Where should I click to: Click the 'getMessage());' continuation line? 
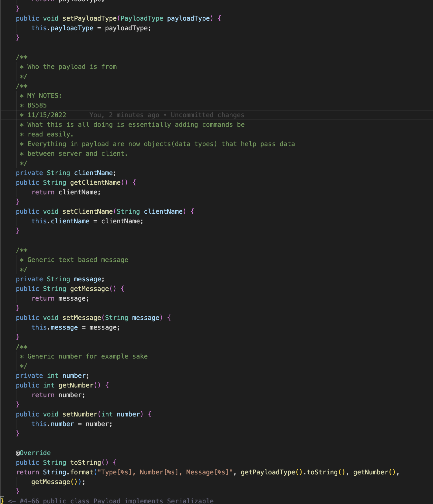coord(58,482)
